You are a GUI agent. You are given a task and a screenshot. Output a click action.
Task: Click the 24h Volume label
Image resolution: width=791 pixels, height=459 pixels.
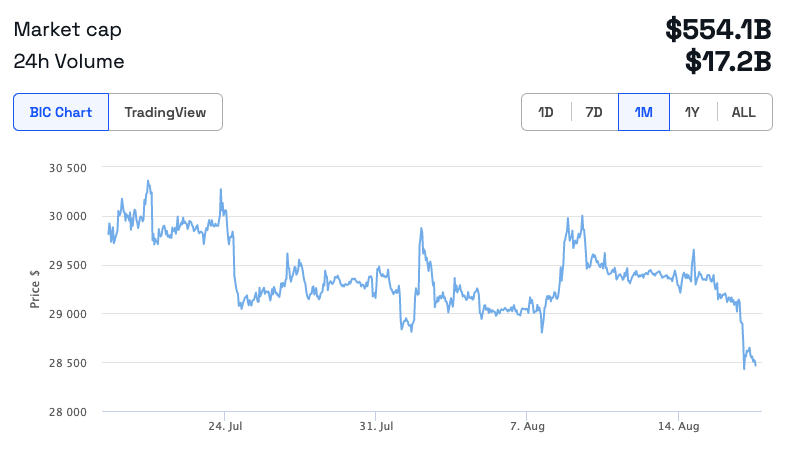69,62
